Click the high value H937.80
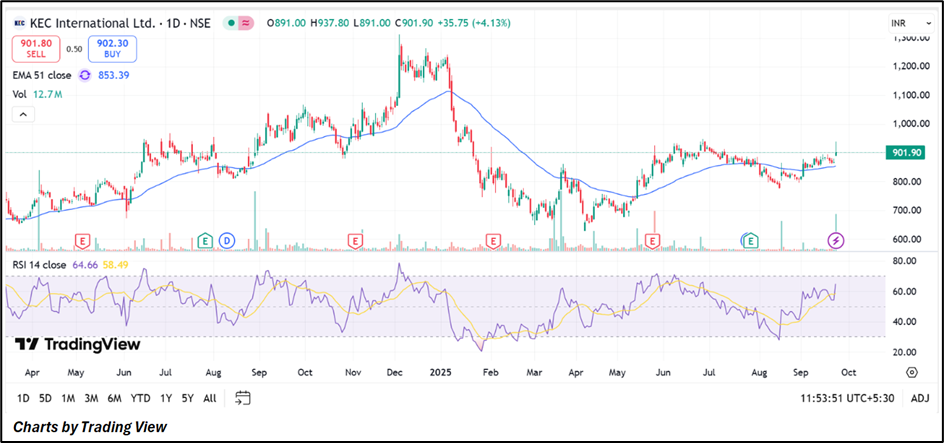Image resolution: width=944 pixels, height=443 pixels. tap(331, 23)
